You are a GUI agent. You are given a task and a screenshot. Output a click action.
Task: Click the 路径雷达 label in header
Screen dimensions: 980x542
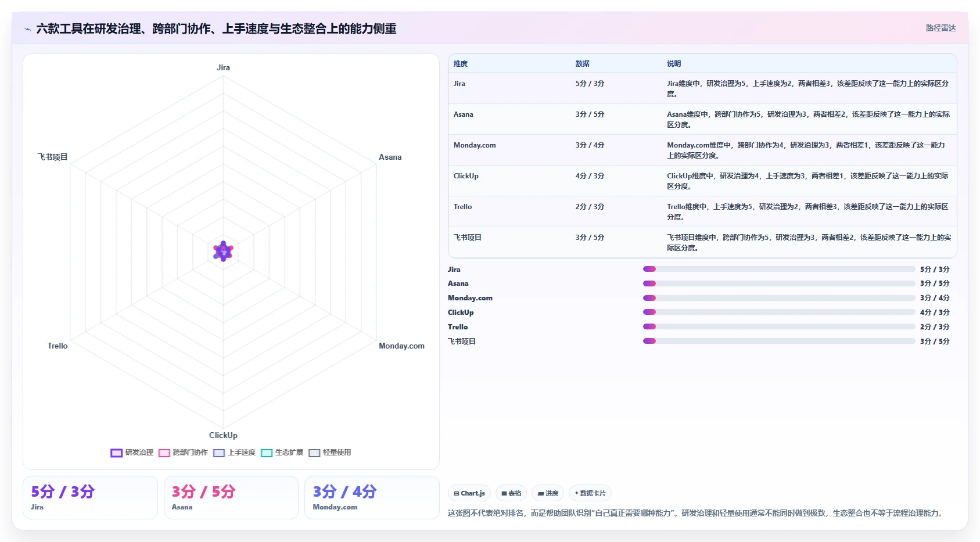[940, 28]
